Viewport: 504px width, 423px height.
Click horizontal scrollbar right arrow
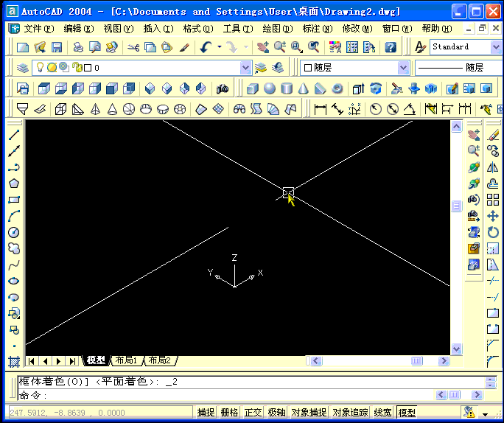[444, 360]
